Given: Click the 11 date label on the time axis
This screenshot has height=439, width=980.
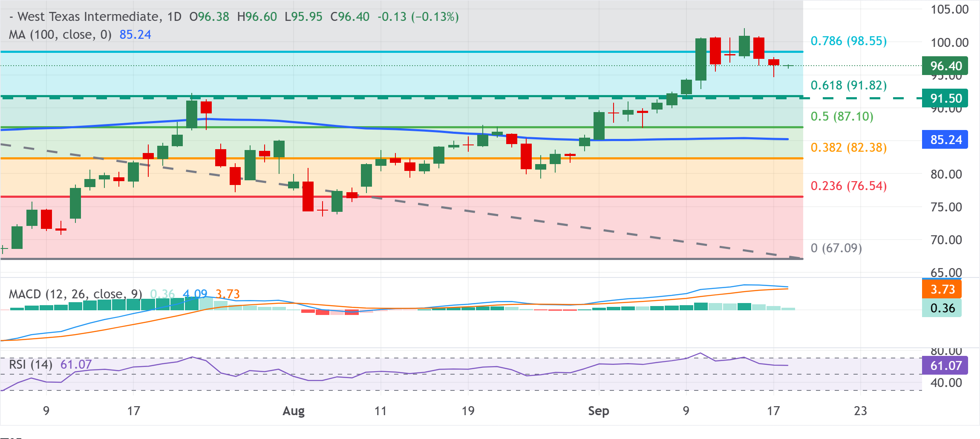Looking at the screenshot, I should (380, 411).
